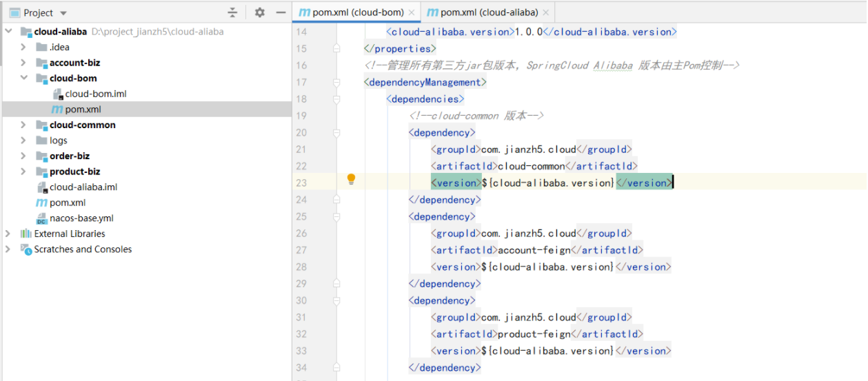Open Project panel settings gear
Viewport: 868px width, 381px height.
pos(259,12)
